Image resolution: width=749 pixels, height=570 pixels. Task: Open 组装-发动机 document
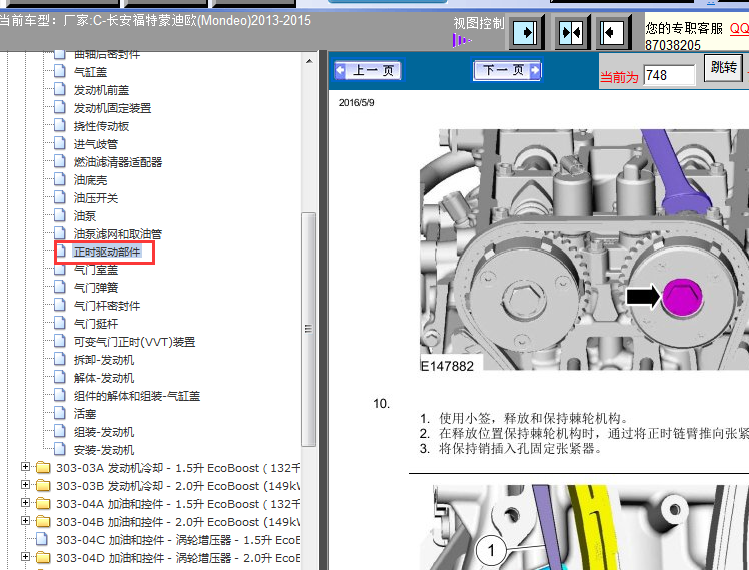(x=104, y=432)
